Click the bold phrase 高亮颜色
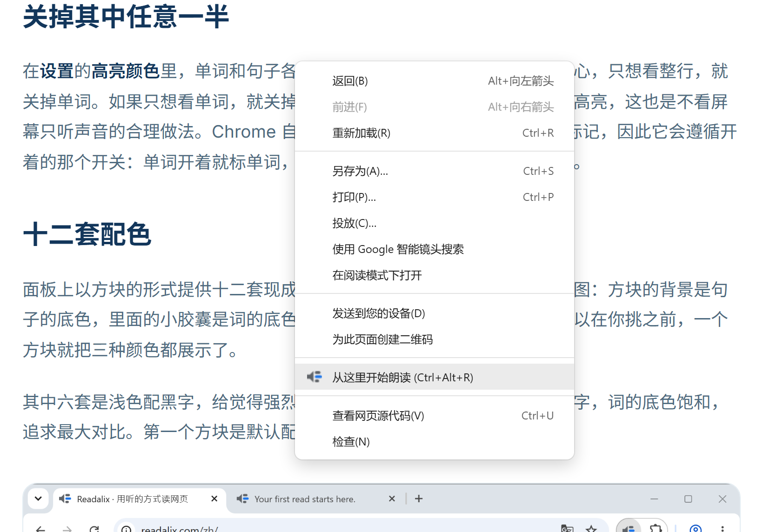 pos(126,71)
